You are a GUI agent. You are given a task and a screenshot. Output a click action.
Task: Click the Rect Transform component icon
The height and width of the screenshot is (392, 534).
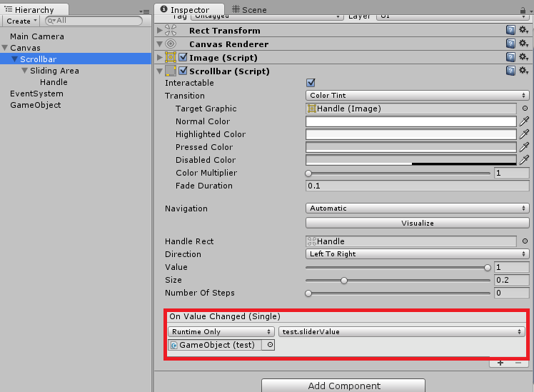(x=171, y=30)
